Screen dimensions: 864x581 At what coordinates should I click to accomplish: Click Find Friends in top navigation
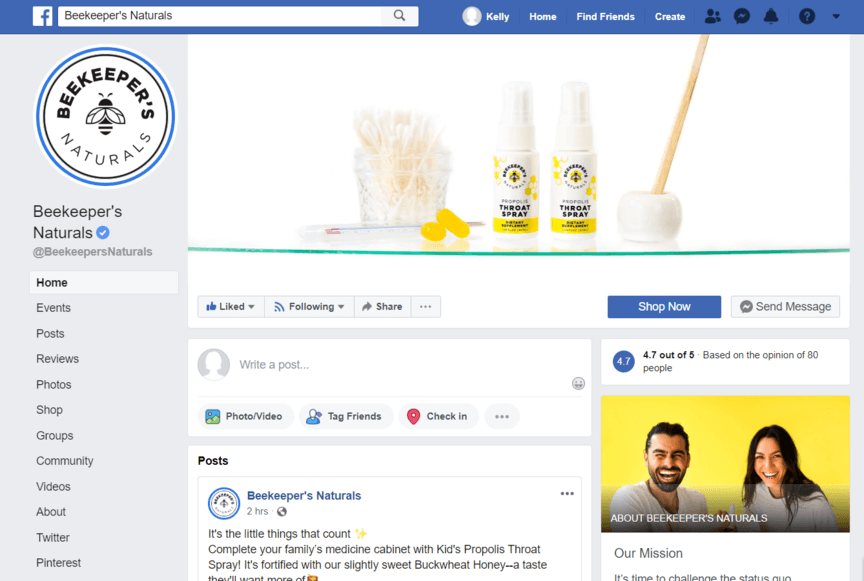click(605, 17)
